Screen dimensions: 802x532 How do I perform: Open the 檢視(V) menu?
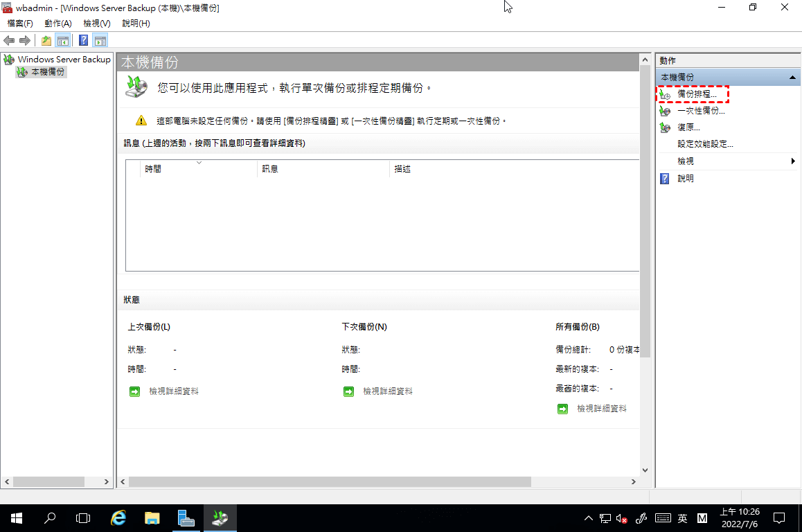tap(97, 24)
